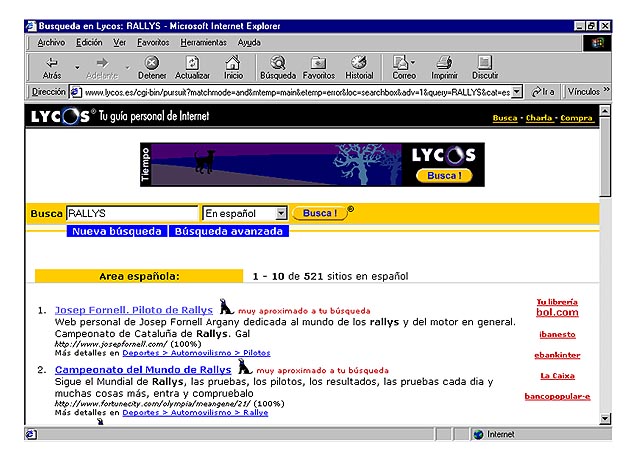
Task: Open the Ver menu
Action: pyautogui.click(x=119, y=42)
